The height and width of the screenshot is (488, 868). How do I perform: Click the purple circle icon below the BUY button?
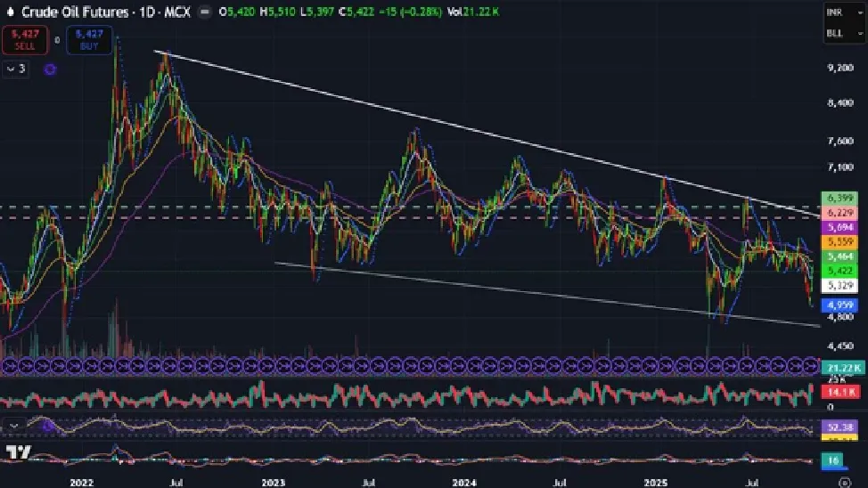50,69
